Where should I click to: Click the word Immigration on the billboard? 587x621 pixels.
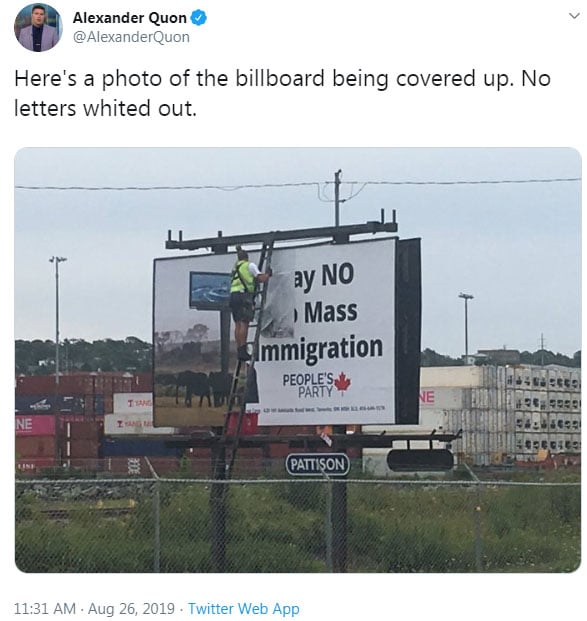[x=319, y=349]
